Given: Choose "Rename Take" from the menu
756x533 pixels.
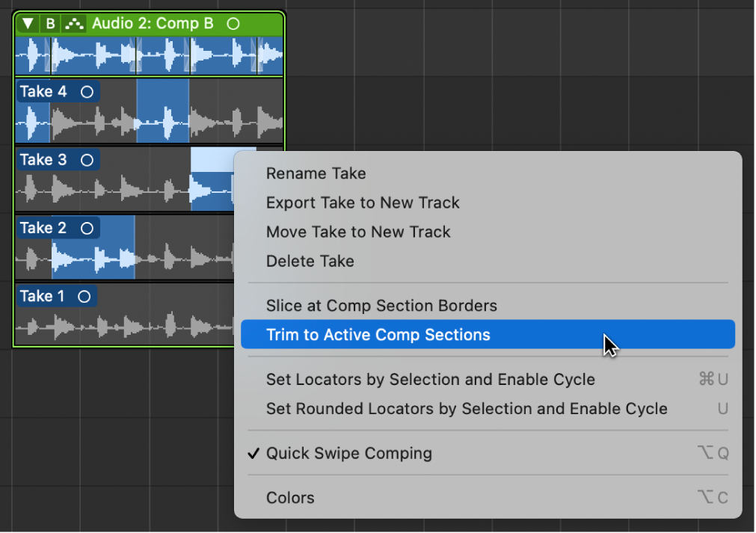Looking at the screenshot, I should [x=316, y=173].
